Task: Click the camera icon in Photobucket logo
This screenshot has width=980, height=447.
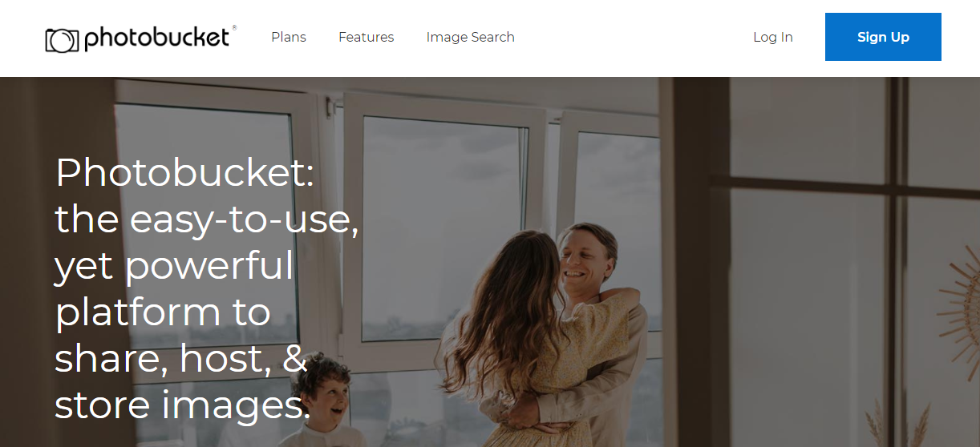Action: (63, 40)
